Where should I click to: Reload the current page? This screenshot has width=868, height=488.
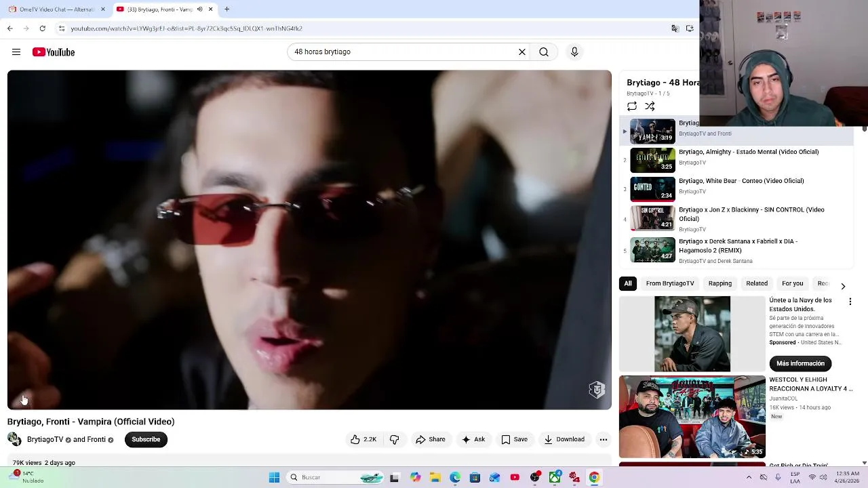coord(42,28)
